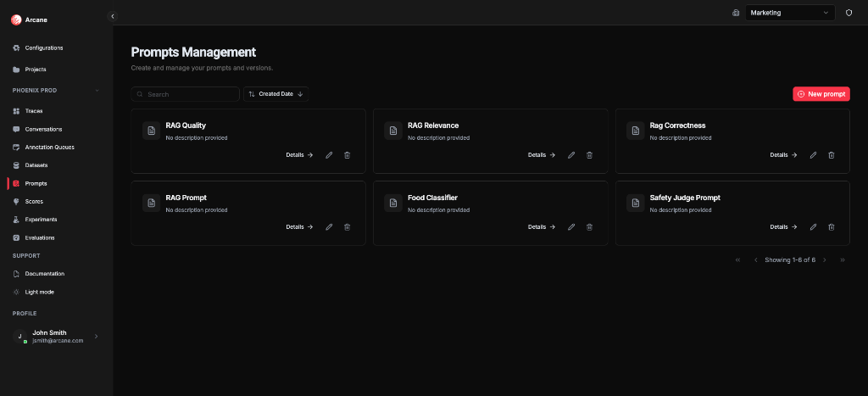Open the Marketing organization dropdown
The image size is (868, 396).
(790, 13)
